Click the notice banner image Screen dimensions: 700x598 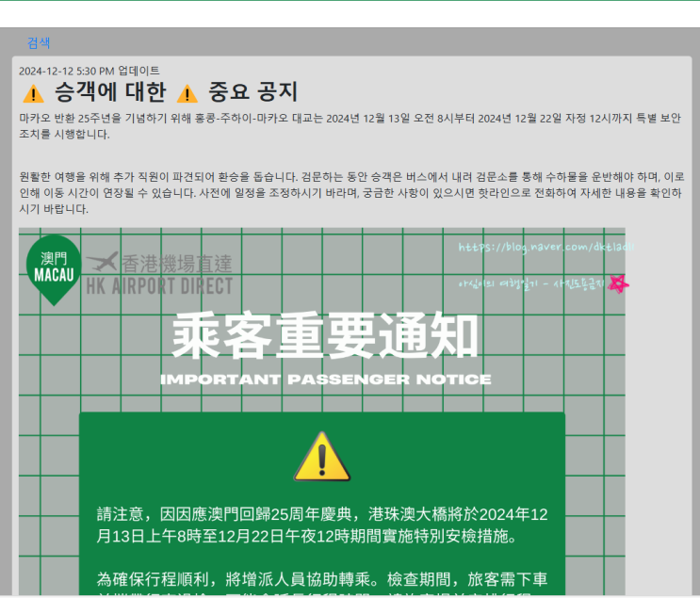point(322,412)
